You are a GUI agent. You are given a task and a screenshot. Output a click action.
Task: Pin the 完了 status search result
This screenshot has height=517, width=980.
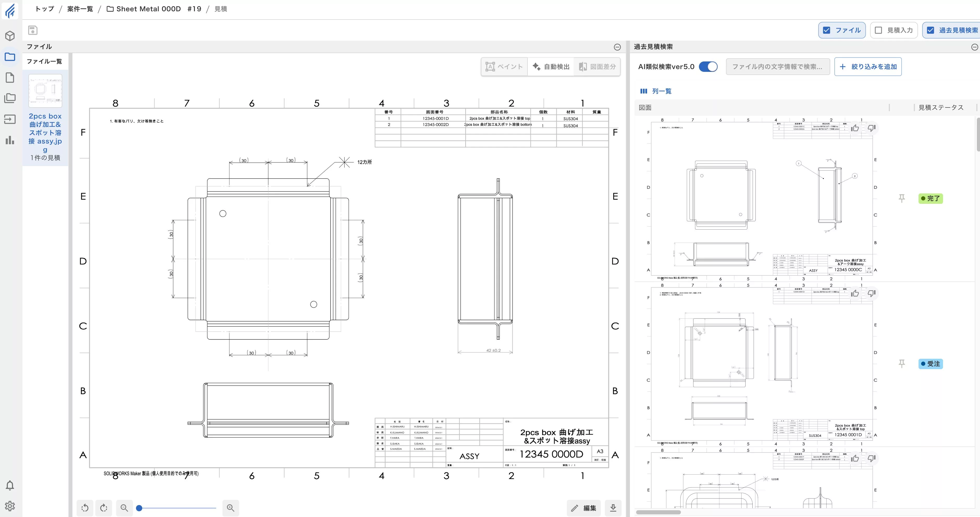coord(902,198)
